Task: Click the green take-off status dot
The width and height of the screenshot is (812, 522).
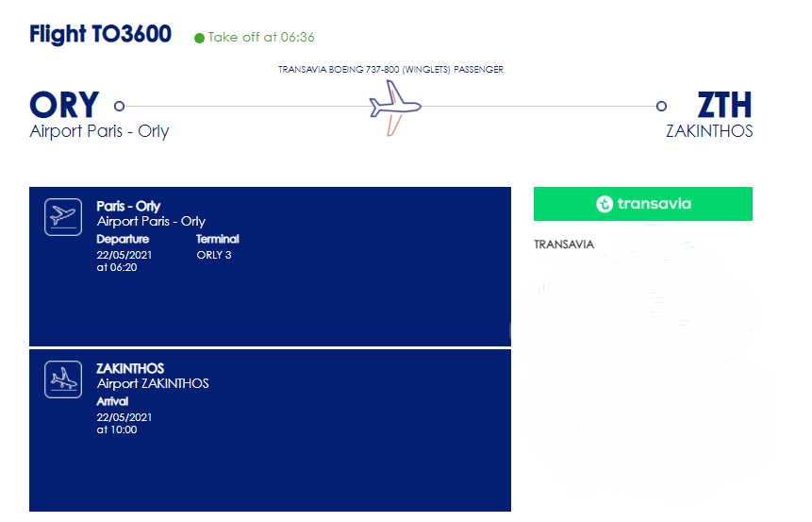Action: [199, 39]
